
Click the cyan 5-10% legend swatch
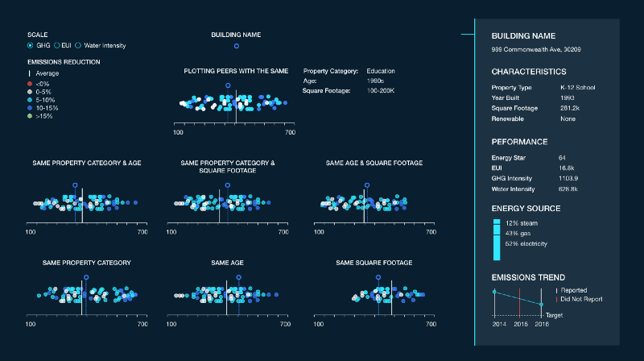30,100
